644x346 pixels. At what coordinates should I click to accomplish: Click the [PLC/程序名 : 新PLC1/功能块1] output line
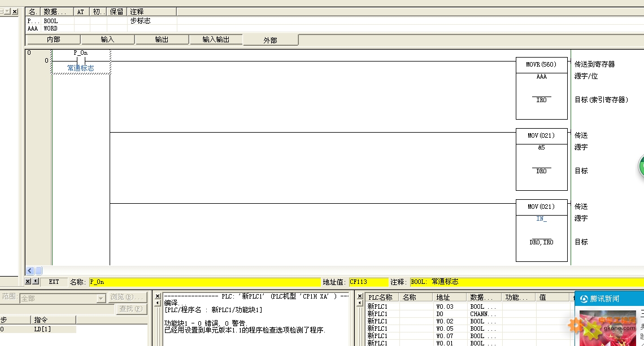pos(213,310)
